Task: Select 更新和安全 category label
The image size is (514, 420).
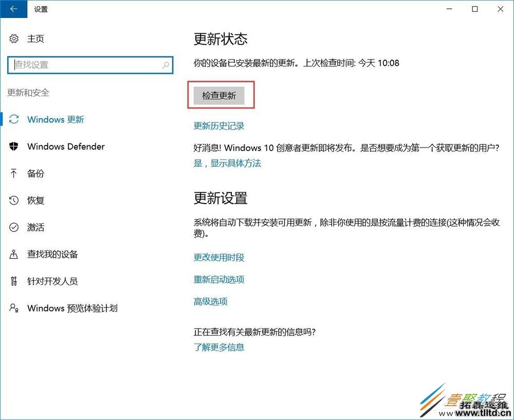Action: [x=28, y=93]
